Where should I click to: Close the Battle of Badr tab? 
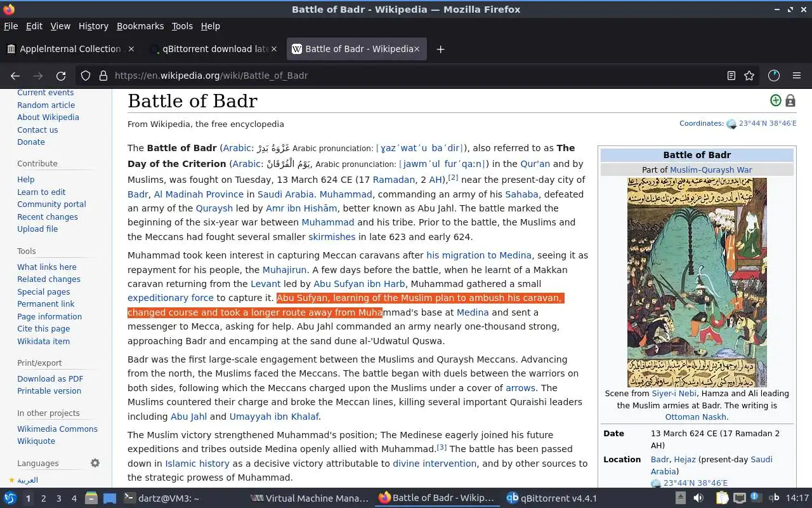point(417,49)
